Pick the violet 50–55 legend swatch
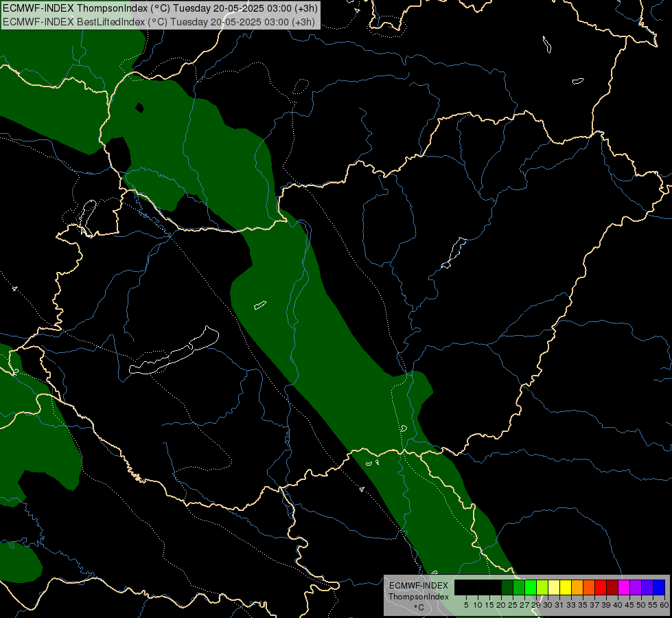Image resolution: width=672 pixels, height=618 pixels. point(647,587)
